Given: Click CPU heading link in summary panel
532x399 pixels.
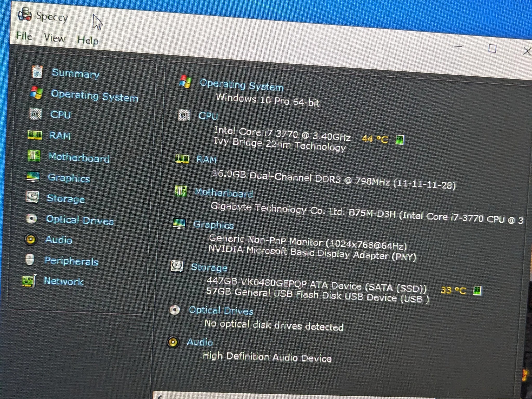Looking at the screenshot, I should (208, 116).
